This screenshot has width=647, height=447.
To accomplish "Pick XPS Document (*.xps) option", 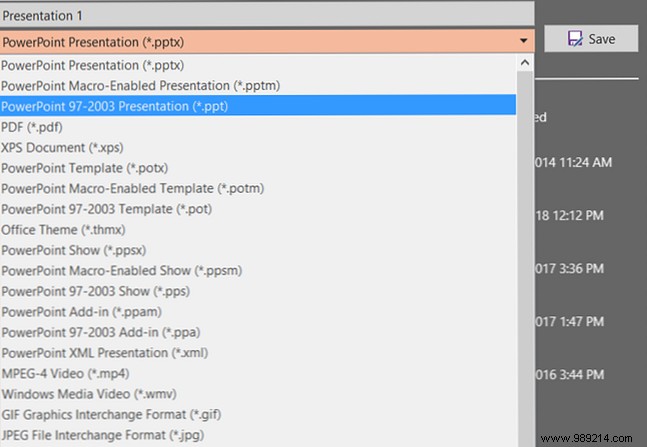I will pyautogui.click(x=258, y=147).
